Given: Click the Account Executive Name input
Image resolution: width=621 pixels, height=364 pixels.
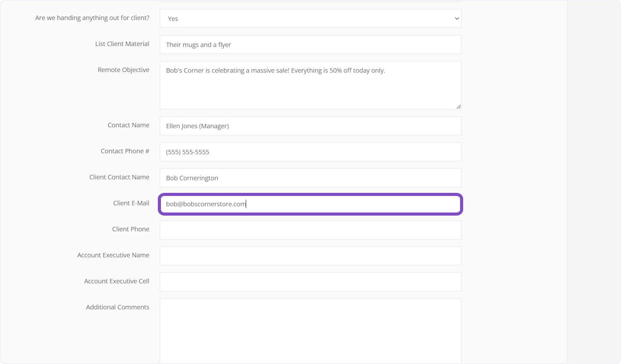Looking at the screenshot, I should point(310,256).
